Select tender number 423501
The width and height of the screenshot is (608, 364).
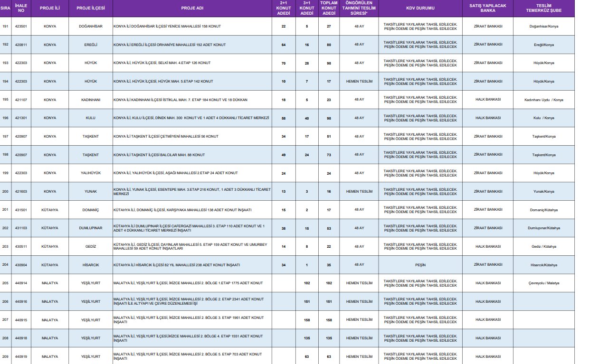tap(21, 27)
